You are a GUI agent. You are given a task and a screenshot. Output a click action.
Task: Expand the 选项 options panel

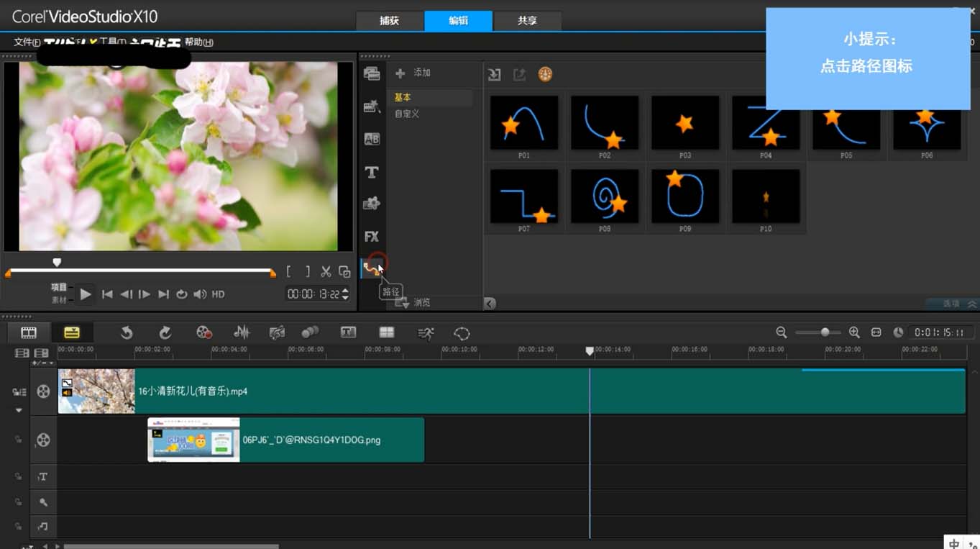951,304
